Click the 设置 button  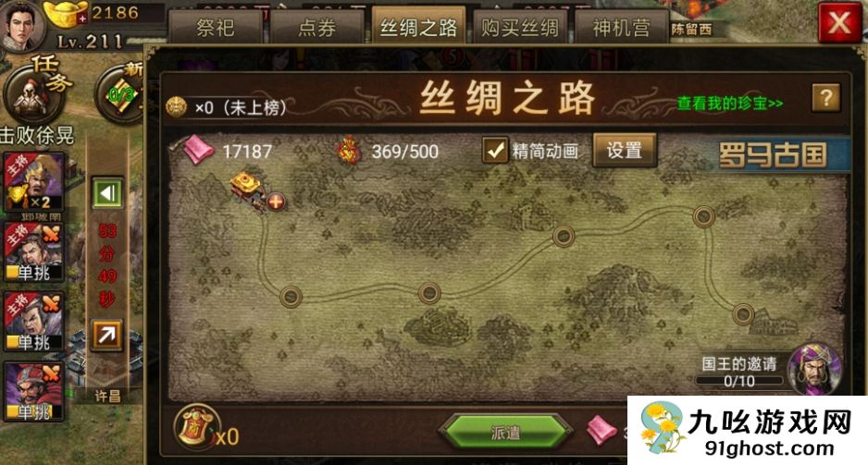coord(625,150)
